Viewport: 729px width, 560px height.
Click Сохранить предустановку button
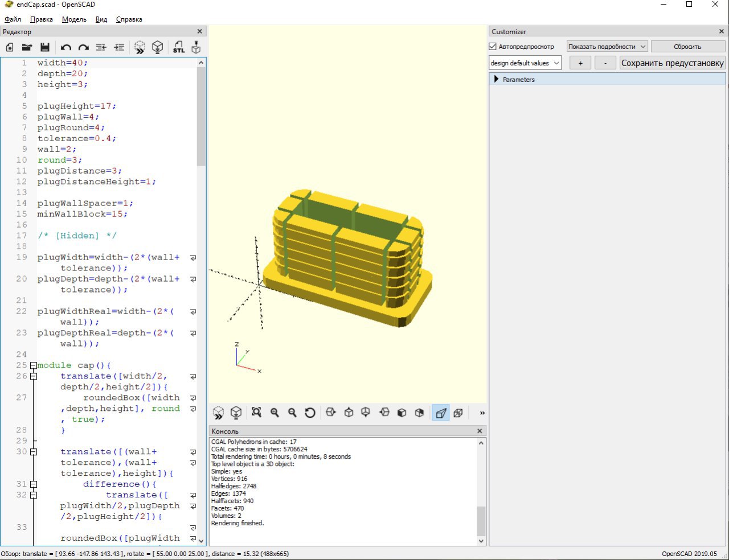(x=672, y=63)
